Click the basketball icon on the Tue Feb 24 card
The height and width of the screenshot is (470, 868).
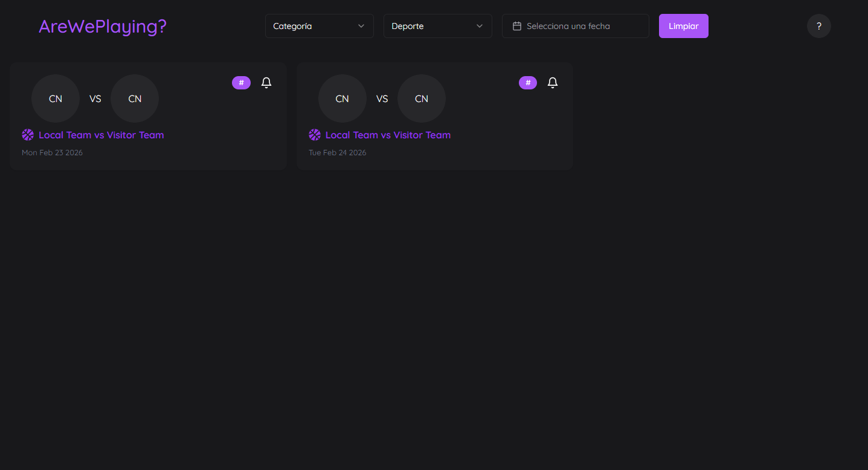pos(315,135)
